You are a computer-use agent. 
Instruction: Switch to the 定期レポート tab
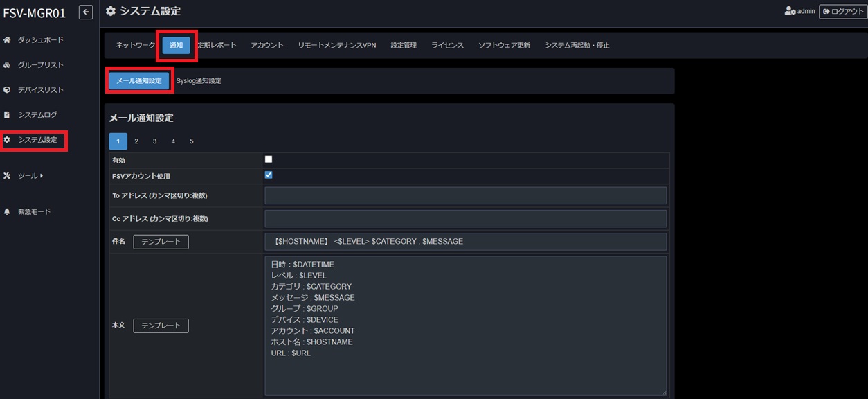click(217, 45)
